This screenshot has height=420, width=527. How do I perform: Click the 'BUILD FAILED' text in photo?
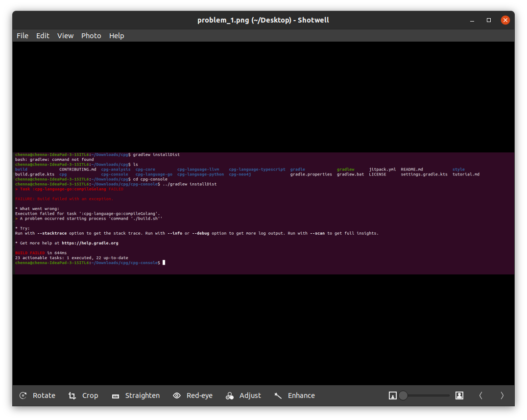coord(30,253)
